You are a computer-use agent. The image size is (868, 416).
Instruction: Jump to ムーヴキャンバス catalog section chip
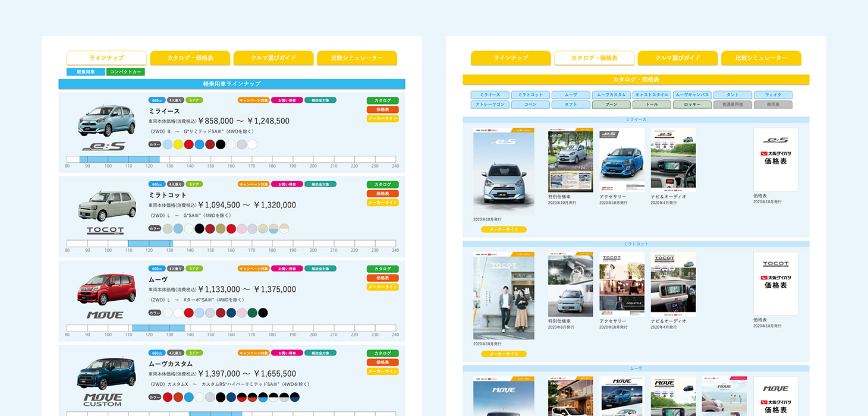coord(692,95)
